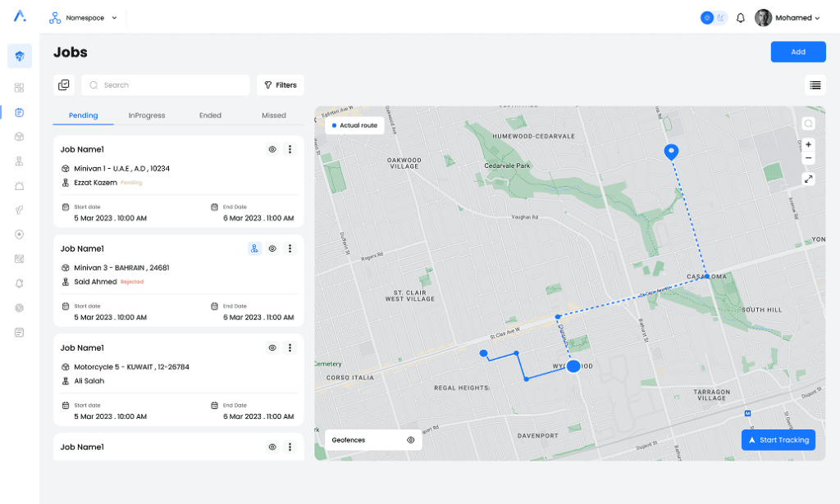Toggle the light/dark theme switch
840x504 pixels.
click(714, 18)
